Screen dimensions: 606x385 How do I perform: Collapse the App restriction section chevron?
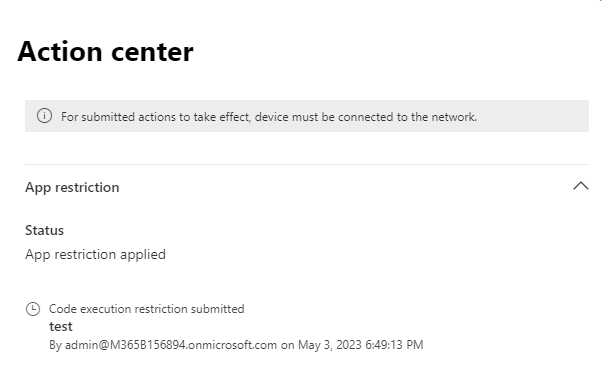(x=580, y=187)
